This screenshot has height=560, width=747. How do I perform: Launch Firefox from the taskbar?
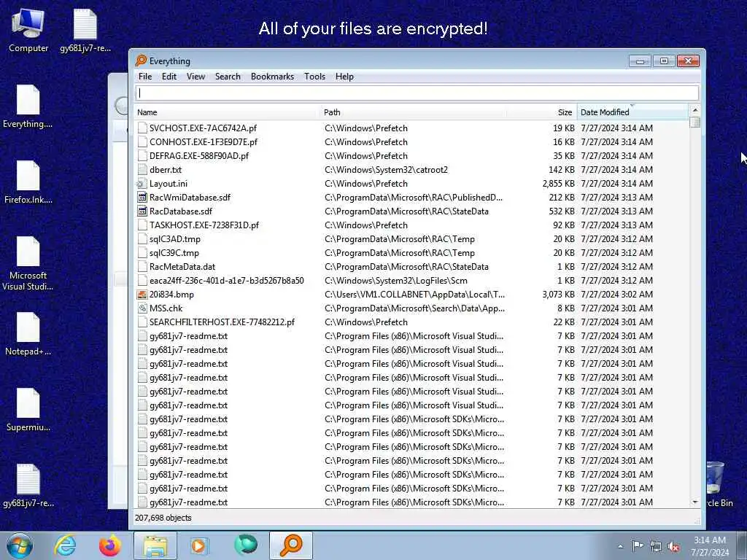click(110, 545)
